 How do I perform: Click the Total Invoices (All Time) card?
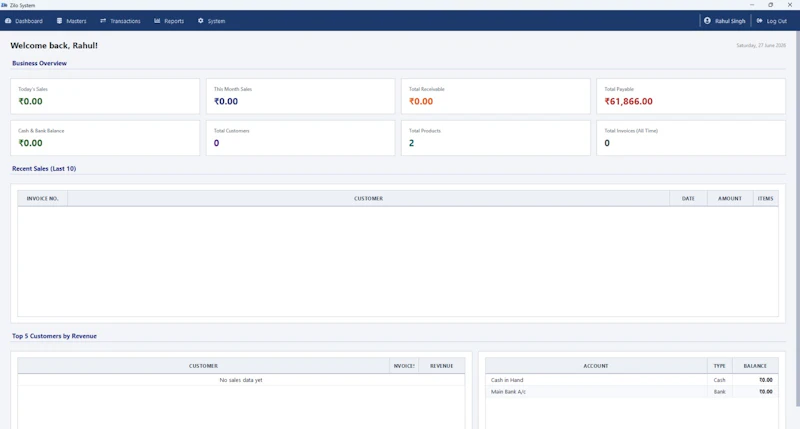691,138
